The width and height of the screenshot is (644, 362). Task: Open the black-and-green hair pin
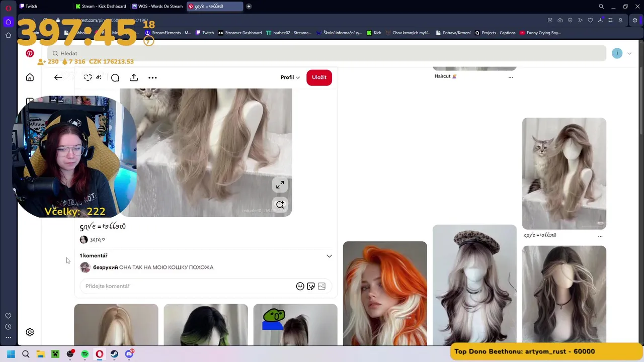(206, 325)
